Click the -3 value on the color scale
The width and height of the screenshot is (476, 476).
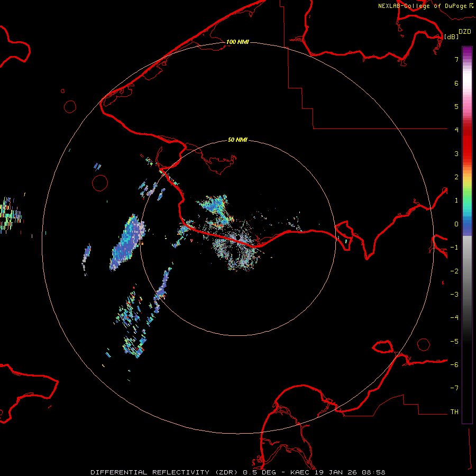point(454,294)
